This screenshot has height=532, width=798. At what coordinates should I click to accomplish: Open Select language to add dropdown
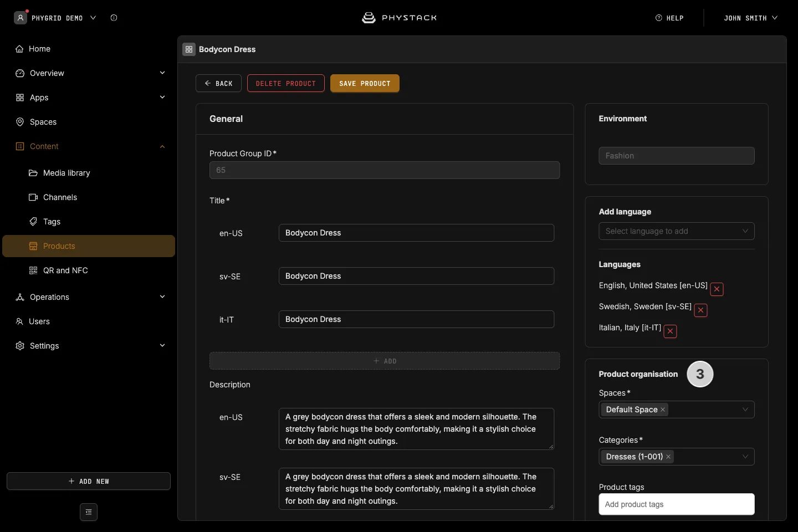(676, 231)
